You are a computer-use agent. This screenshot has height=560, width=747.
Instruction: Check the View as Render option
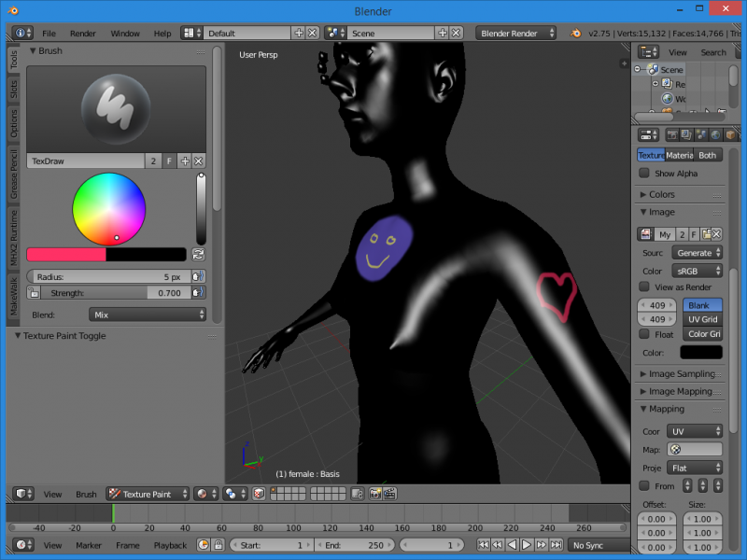pyautogui.click(x=644, y=287)
